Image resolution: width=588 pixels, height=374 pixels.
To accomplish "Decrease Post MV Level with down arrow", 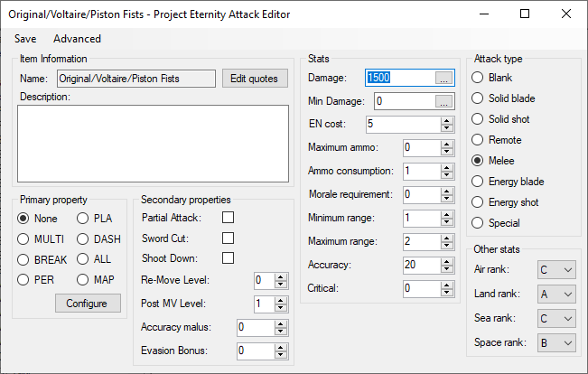I will pyautogui.click(x=281, y=308).
